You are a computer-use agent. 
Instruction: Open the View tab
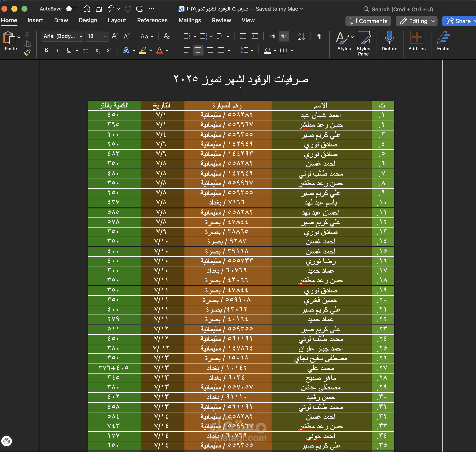pos(248,20)
